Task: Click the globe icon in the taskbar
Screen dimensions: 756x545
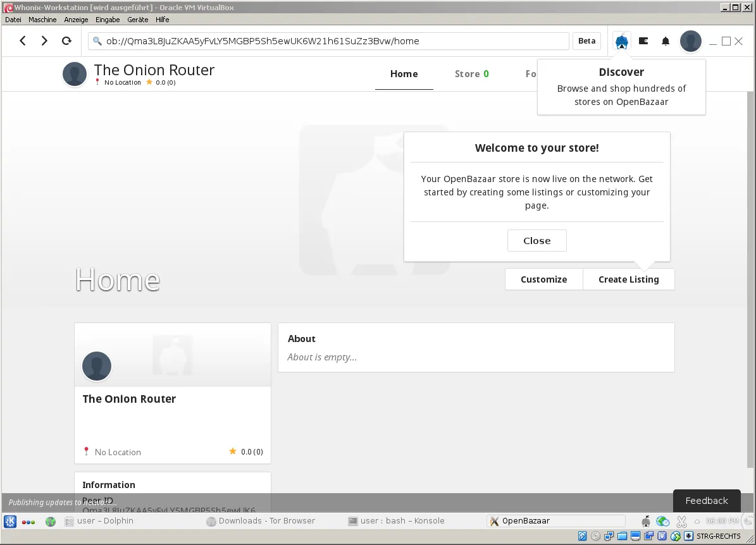Action: click(51, 522)
